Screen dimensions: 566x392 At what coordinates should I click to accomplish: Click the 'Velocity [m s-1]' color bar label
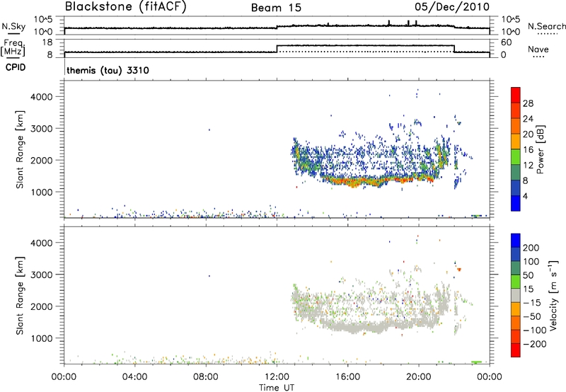[553, 295]
